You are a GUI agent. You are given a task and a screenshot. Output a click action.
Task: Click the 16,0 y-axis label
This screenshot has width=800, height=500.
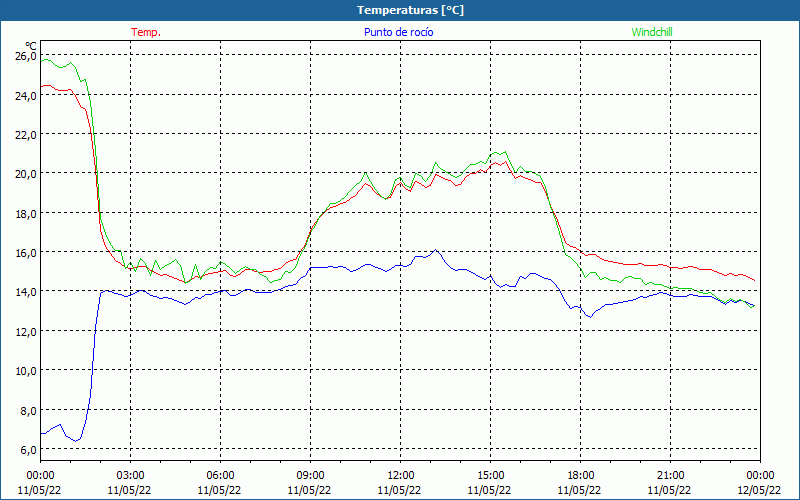click(x=26, y=253)
